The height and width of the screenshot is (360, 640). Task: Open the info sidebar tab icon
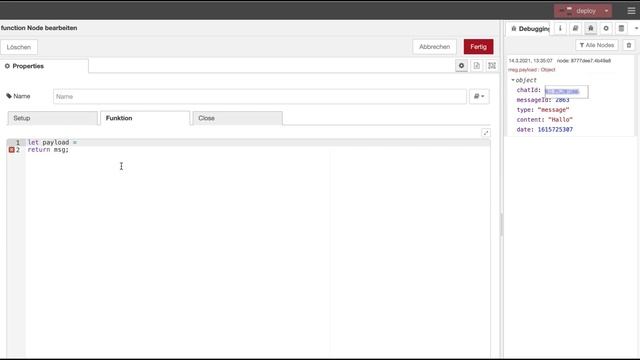560,29
